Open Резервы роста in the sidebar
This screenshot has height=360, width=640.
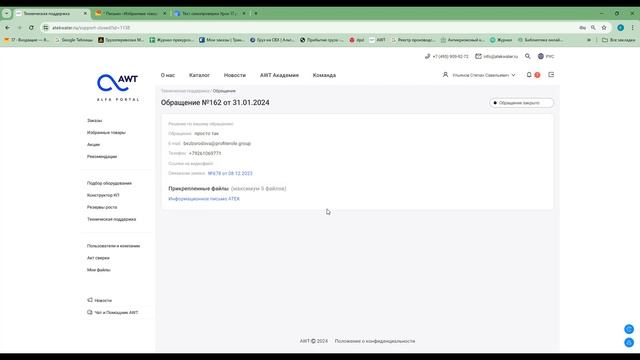click(x=102, y=207)
